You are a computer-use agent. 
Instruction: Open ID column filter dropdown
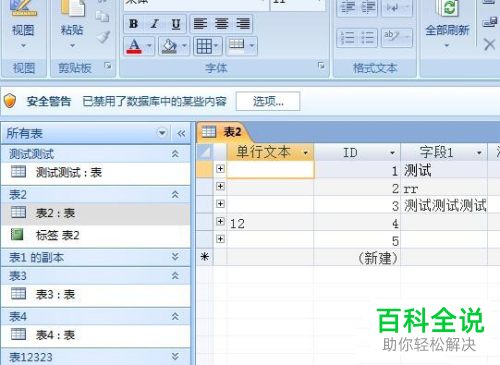point(392,153)
